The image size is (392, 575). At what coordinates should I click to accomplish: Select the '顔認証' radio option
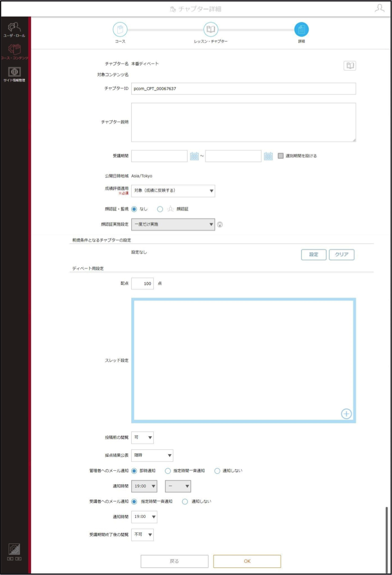[160, 209]
